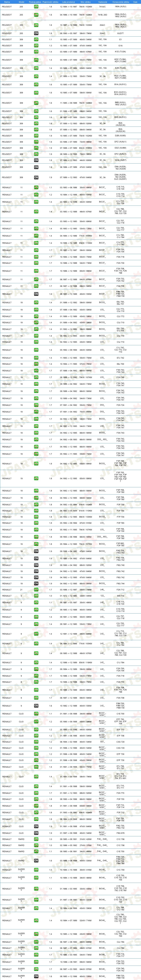This screenshot has height=980, width=141.
Task: Click the Lata produkcji column header
Action: 68,2
